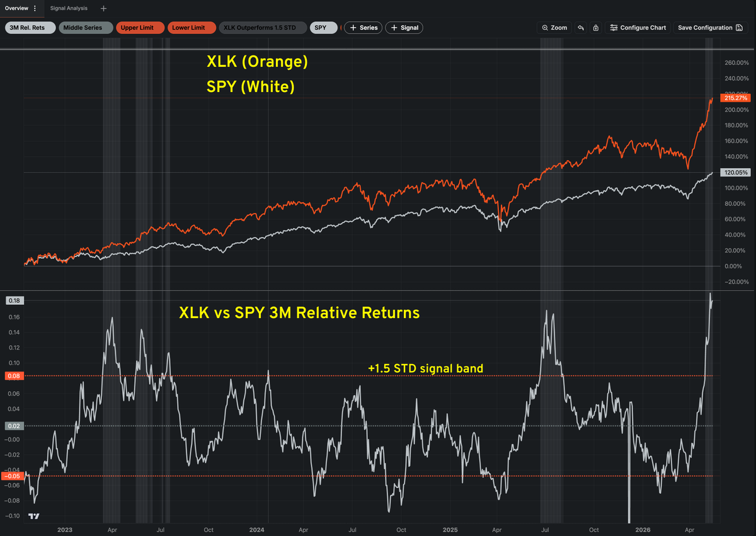The image size is (756, 536).
Task: Undo the last chart change
Action: [x=580, y=28]
